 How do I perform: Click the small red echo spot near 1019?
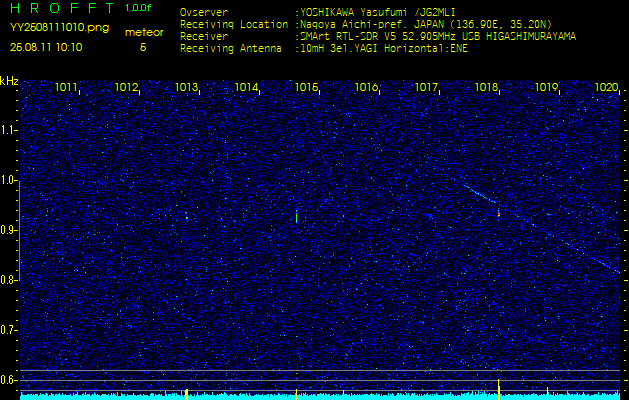pyautogui.click(x=548, y=214)
